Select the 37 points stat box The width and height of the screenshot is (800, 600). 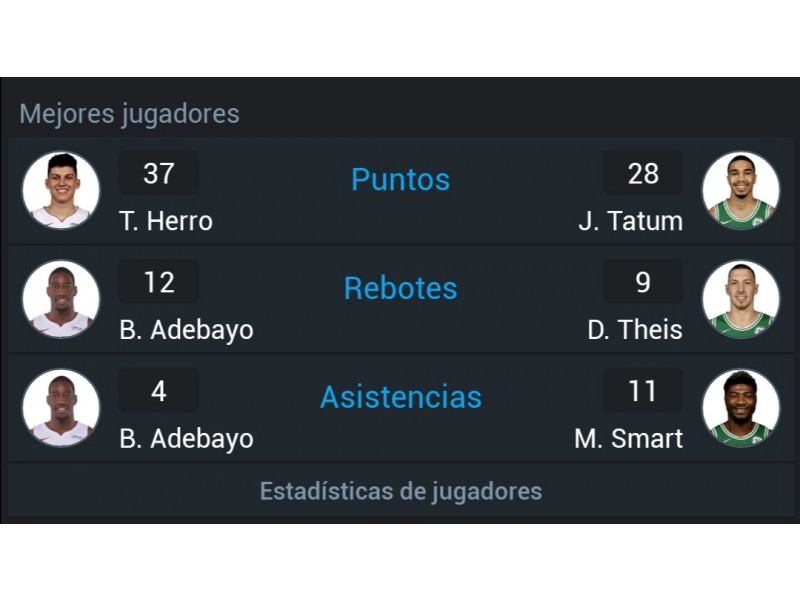point(159,173)
